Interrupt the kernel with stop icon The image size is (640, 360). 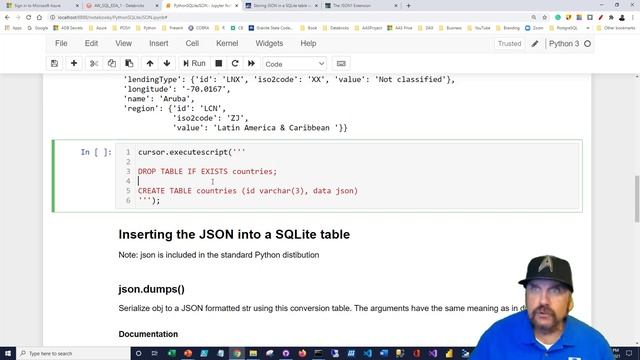(x=219, y=64)
